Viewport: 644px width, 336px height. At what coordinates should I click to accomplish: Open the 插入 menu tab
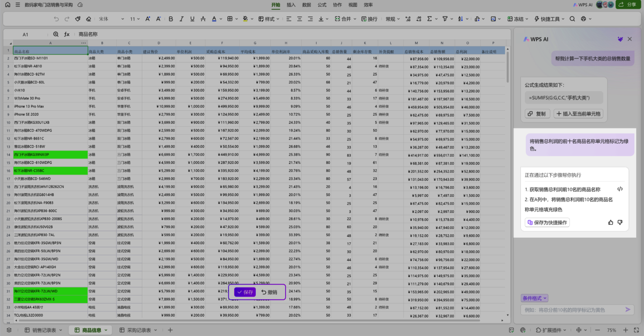(x=291, y=5)
